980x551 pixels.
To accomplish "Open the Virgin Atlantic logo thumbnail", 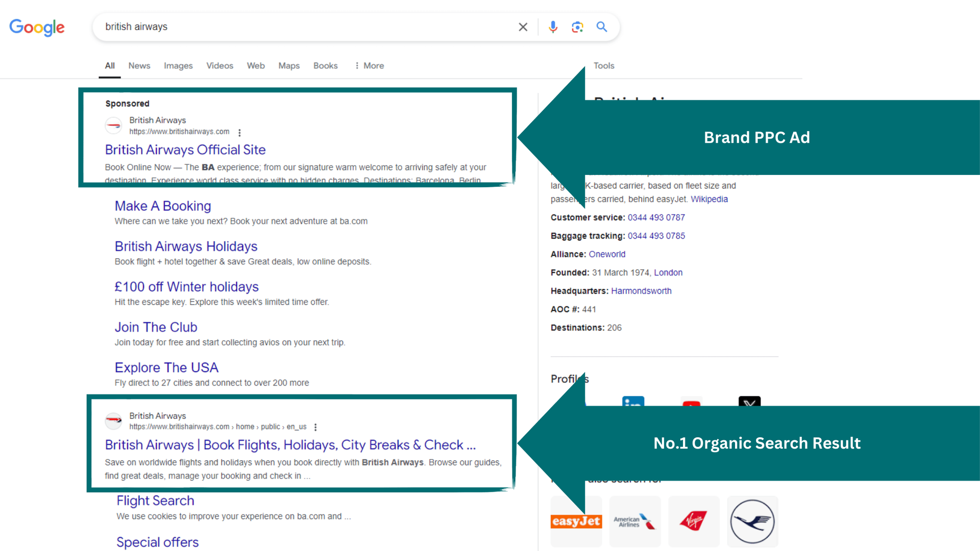I will point(694,521).
